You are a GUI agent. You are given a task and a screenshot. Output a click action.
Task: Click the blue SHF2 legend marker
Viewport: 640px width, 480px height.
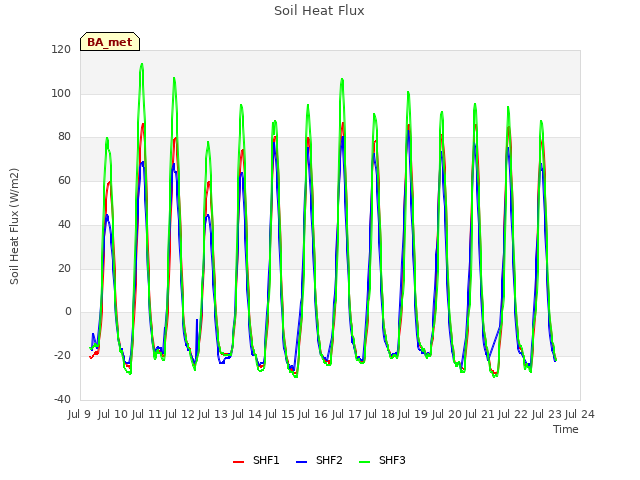[301, 462]
